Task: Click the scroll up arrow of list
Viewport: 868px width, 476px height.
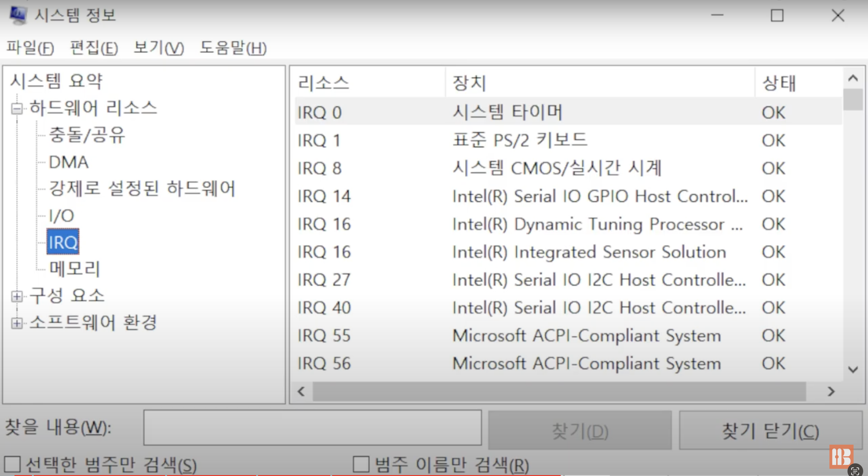Action: point(853,79)
